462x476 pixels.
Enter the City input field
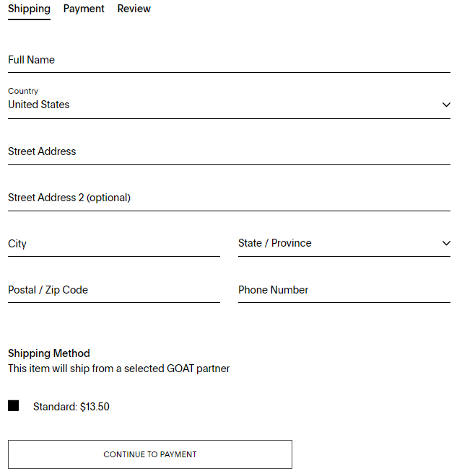[x=113, y=244]
